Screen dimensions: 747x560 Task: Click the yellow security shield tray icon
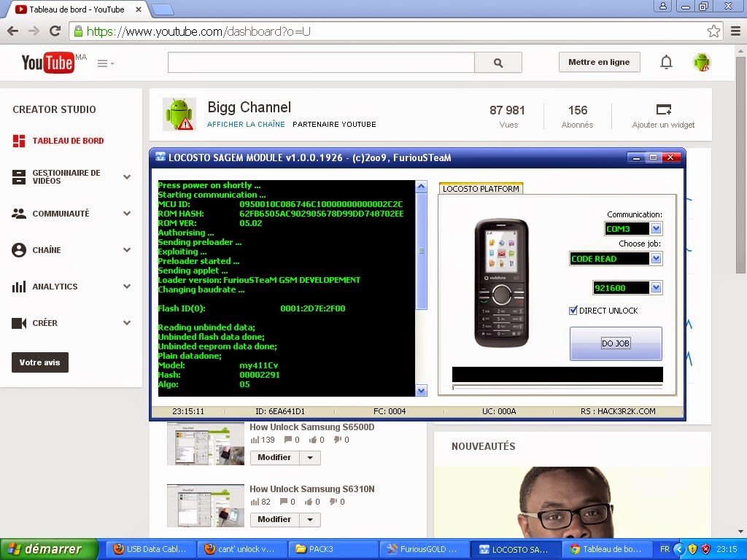(693, 549)
